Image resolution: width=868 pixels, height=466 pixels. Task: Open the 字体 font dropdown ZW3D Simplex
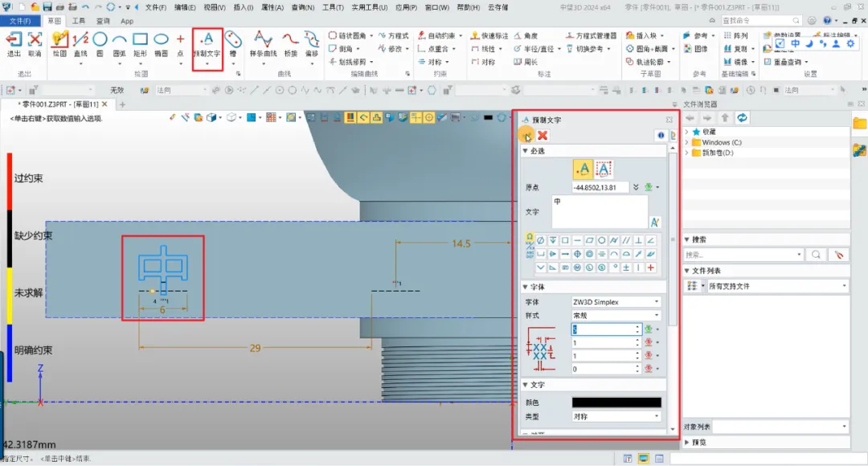[x=616, y=302]
